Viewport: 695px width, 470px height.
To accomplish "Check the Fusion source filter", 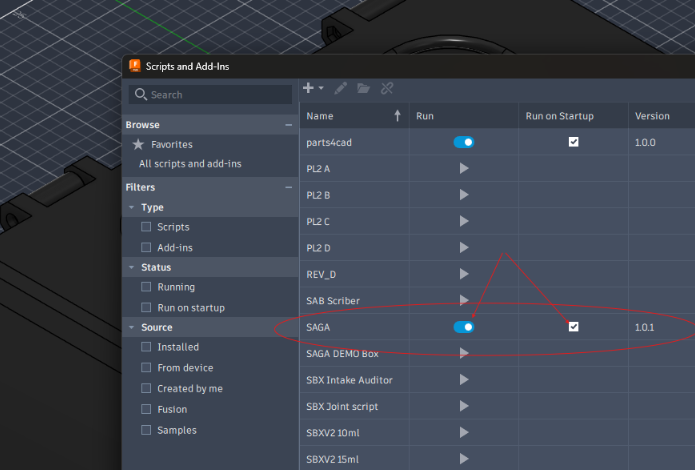I will click(x=146, y=409).
